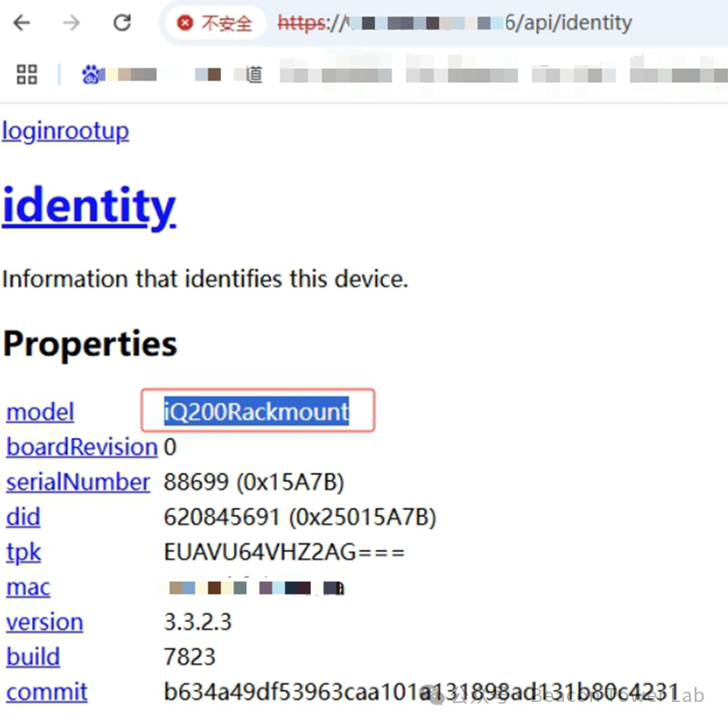Click the serial value 88699 (0x15A7B)
Viewport: 728px width, 724px height.
[x=254, y=482]
